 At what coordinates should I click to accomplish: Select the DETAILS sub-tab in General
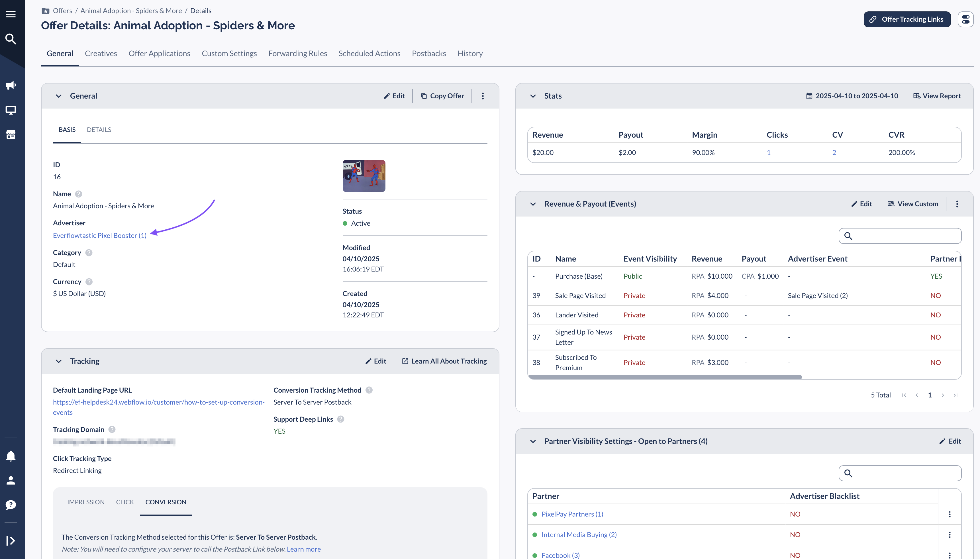click(99, 130)
